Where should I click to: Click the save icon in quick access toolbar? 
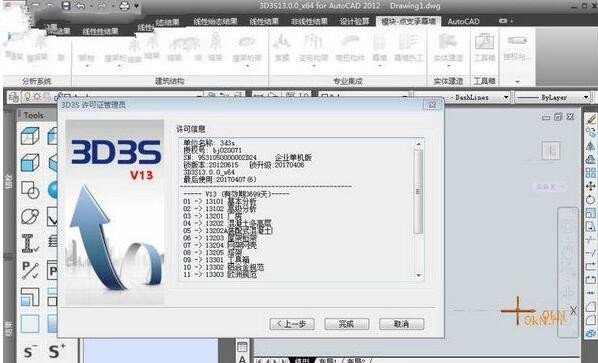[x=66, y=6]
